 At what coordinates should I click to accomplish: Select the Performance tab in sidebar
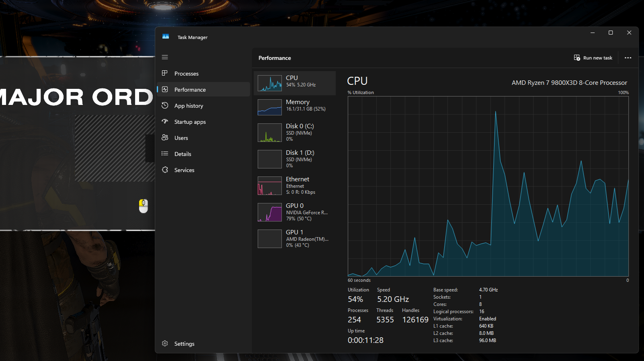(x=203, y=89)
